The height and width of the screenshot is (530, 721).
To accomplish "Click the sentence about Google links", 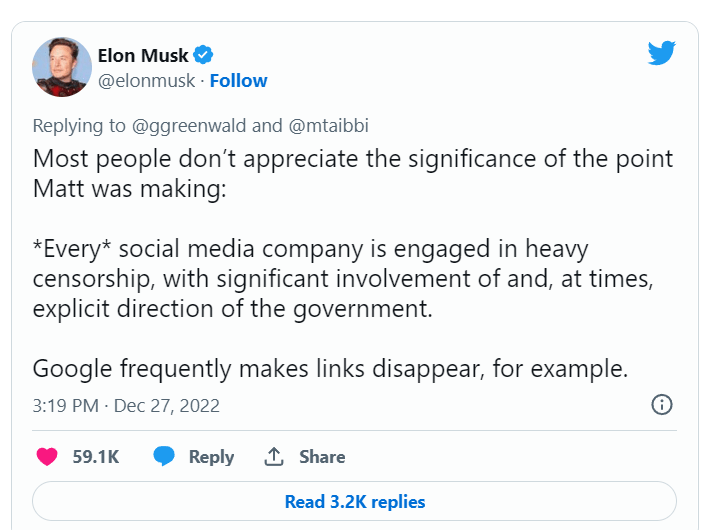I will 330,368.
